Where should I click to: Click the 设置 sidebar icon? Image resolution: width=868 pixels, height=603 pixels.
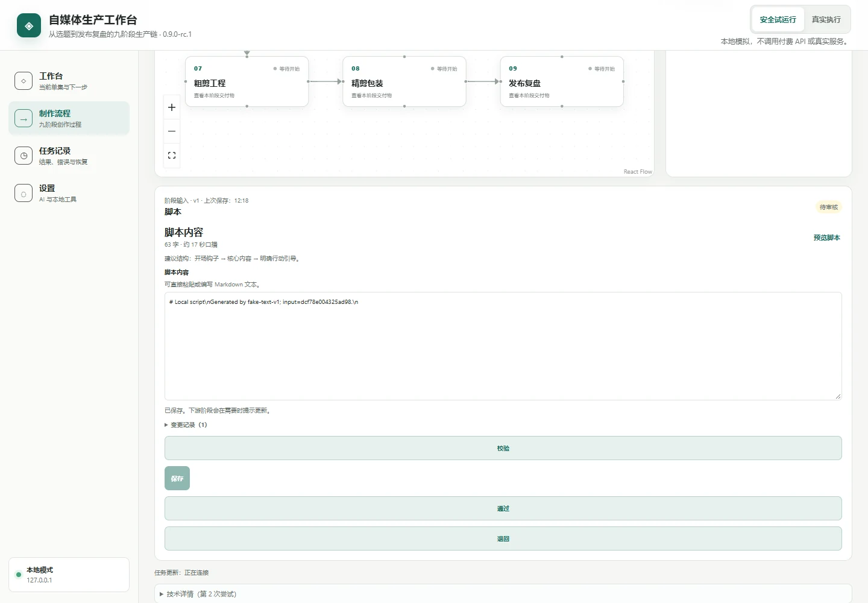click(x=24, y=193)
